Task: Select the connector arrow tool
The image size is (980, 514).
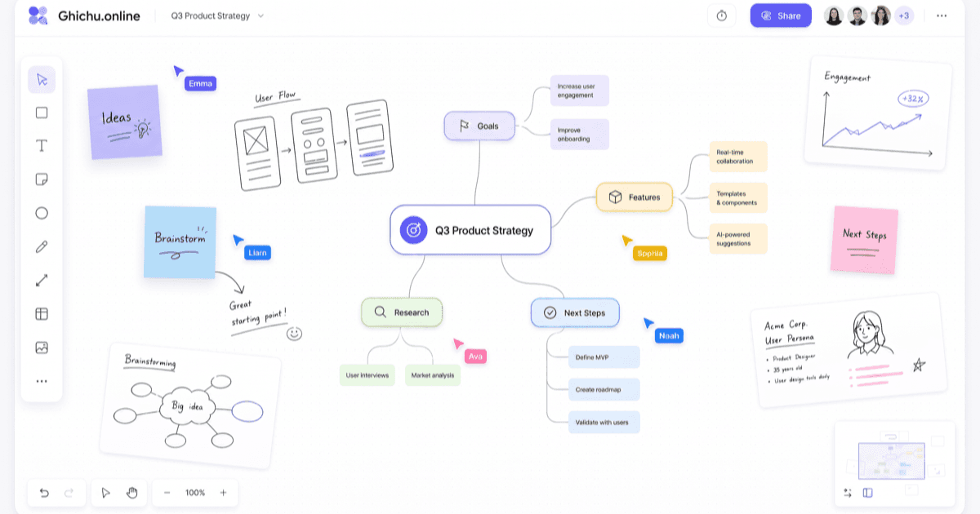Action: (x=42, y=280)
